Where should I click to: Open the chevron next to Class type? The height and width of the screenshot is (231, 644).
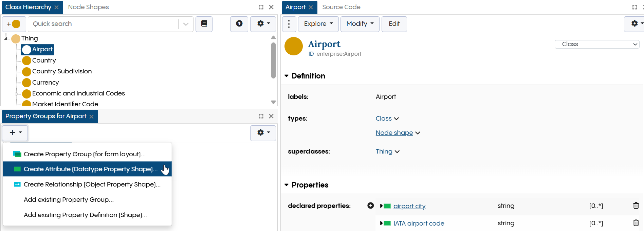pos(396,119)
